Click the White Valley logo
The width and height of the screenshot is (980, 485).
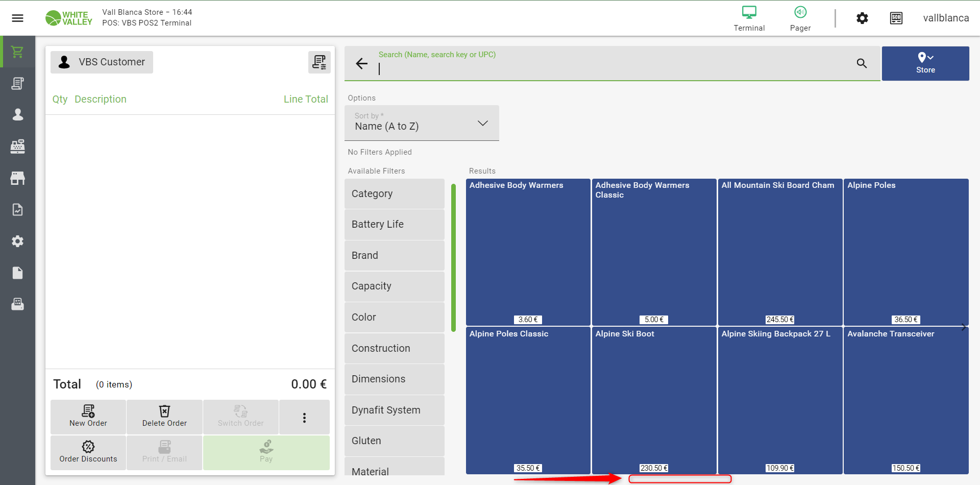[68, 18]
